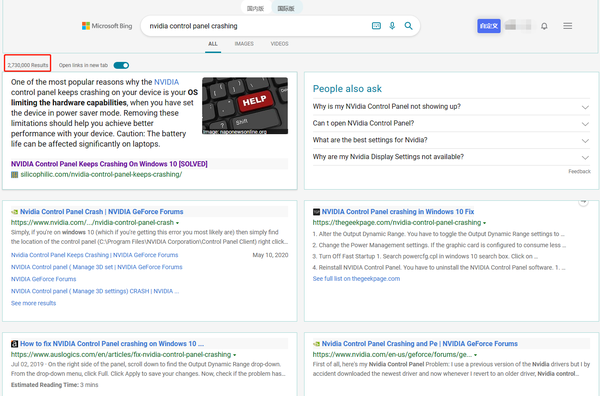Open 'NVIDIA Control Panel Keeps Crashing On Windows 10 [SOLVED]' link

coord(109,164)
